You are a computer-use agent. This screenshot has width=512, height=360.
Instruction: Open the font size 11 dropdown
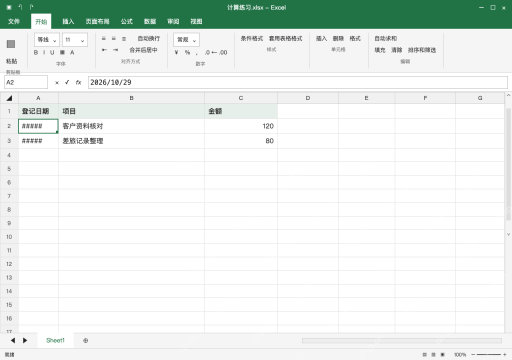coord(75,40)
